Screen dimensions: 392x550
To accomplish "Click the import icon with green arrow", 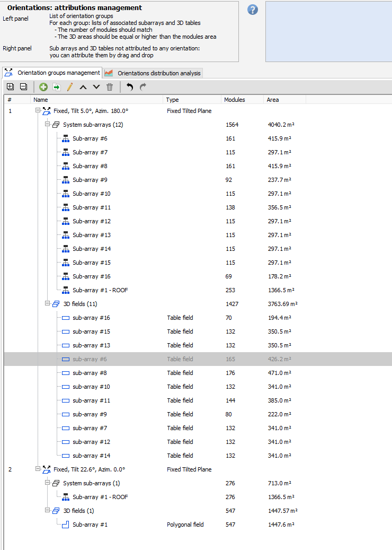I will (57, 87).
